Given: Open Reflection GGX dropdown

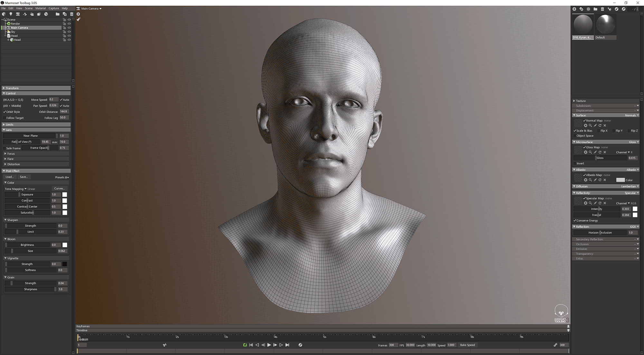Looking at the screenshot, I should click(634, 227).
